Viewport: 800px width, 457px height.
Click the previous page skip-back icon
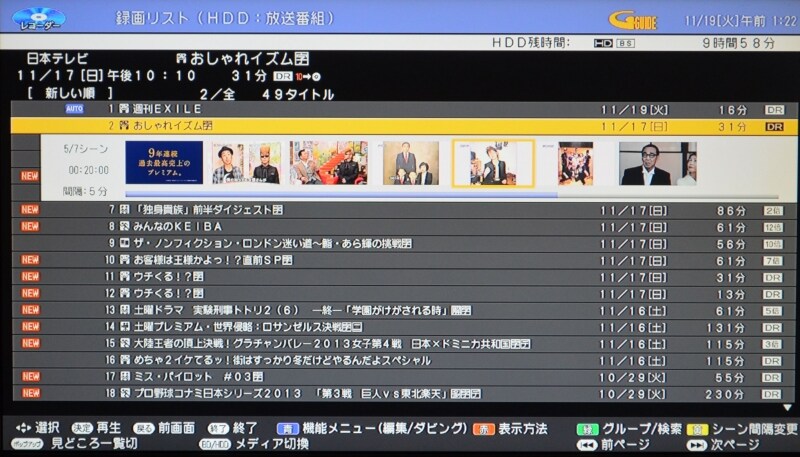[587, 445]
